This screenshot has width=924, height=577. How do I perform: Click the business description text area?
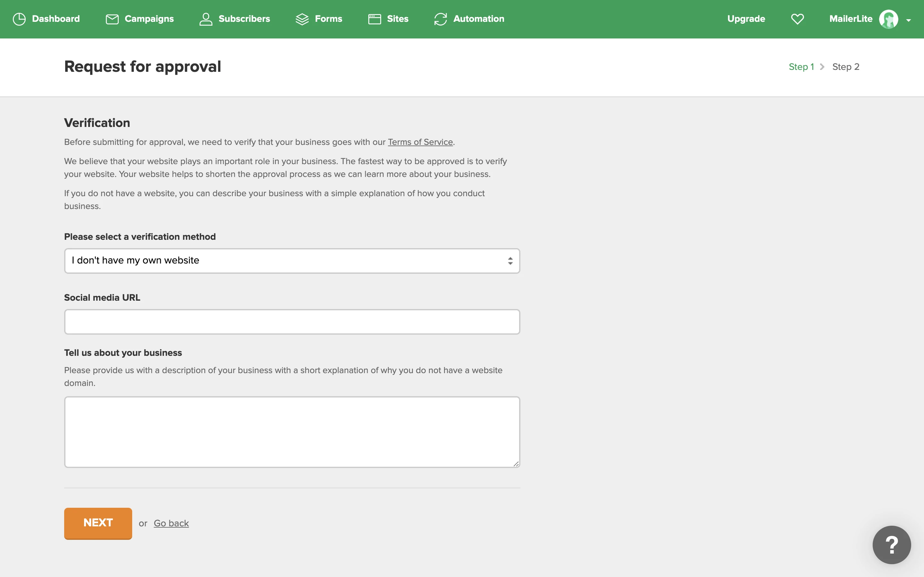pyautogui.click(x=292, y=431)
